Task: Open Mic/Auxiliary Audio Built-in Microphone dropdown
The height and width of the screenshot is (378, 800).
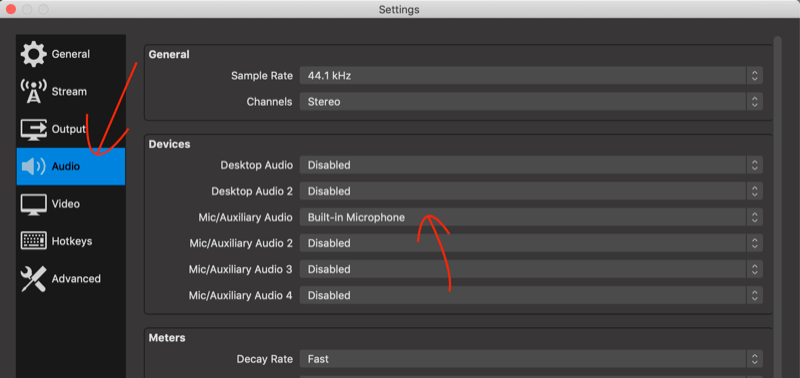Action: coord(531,217)
